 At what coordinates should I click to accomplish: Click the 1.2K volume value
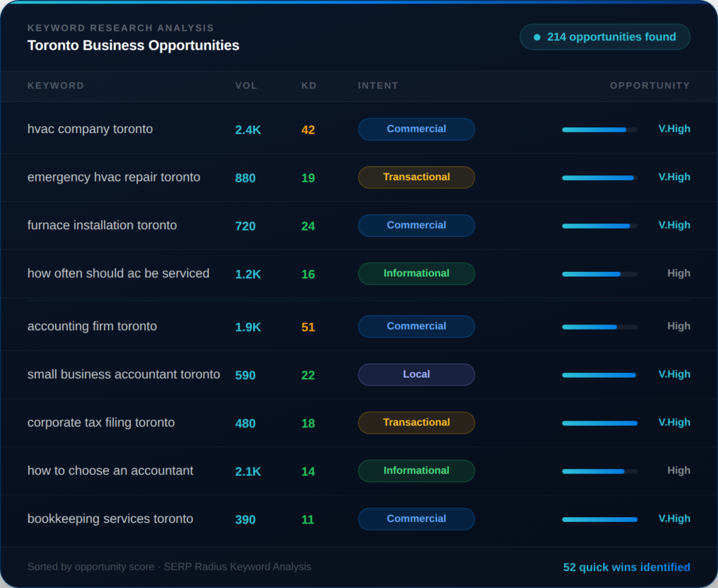[x=248, y=274]
